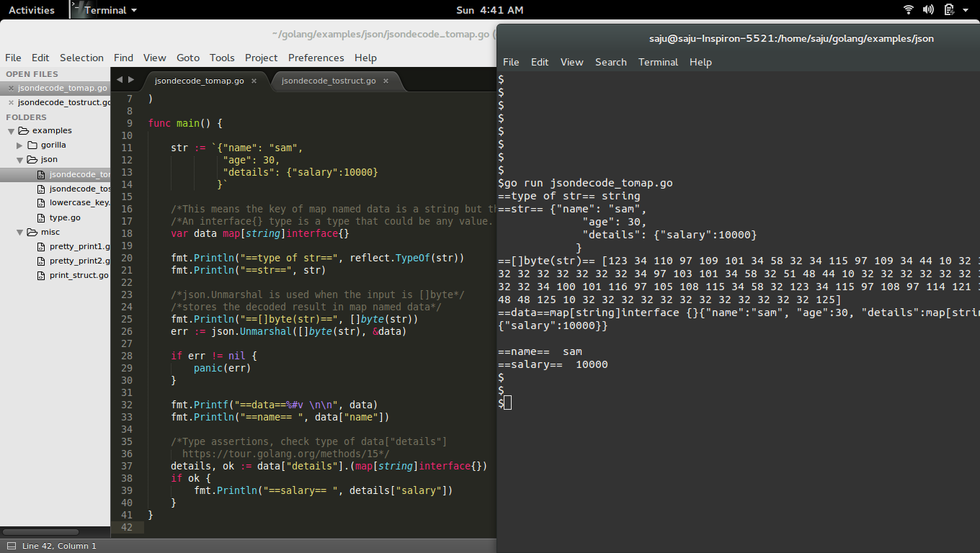Click file icon of type.go

(x=42, y=217)
